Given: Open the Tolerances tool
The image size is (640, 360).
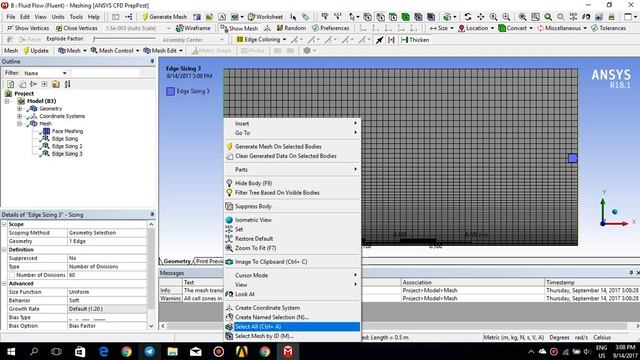Looking at the screenshot, I should pyautogui.click(x=609, y=28).
